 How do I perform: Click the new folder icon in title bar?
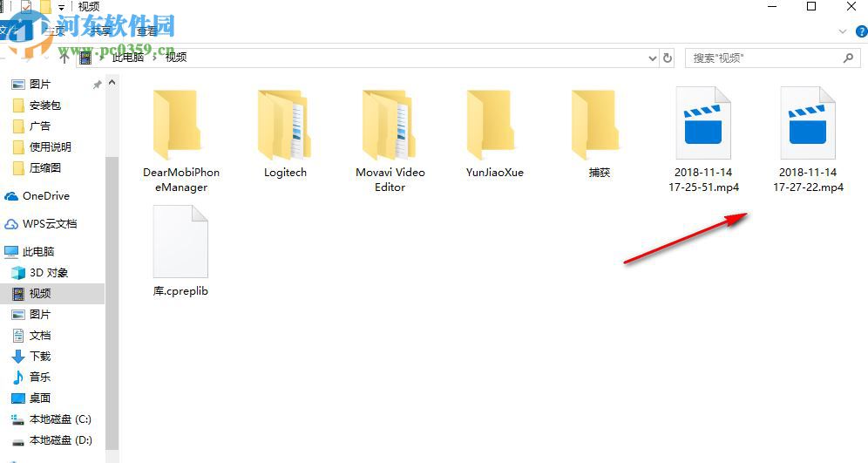(x=44, y=7)
